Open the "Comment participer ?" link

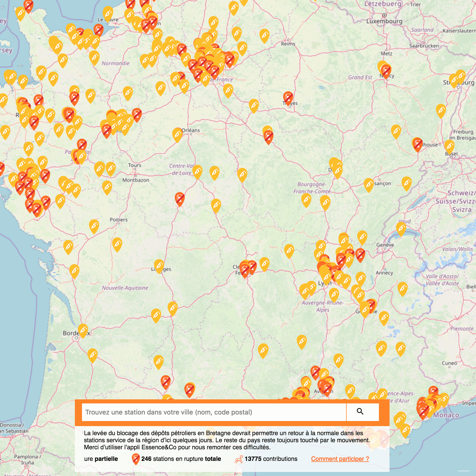(x=340, y=459)
